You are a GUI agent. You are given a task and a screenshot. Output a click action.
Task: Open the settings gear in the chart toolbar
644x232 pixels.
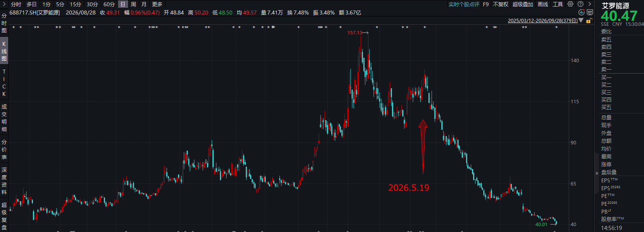[x=570, y=4]
